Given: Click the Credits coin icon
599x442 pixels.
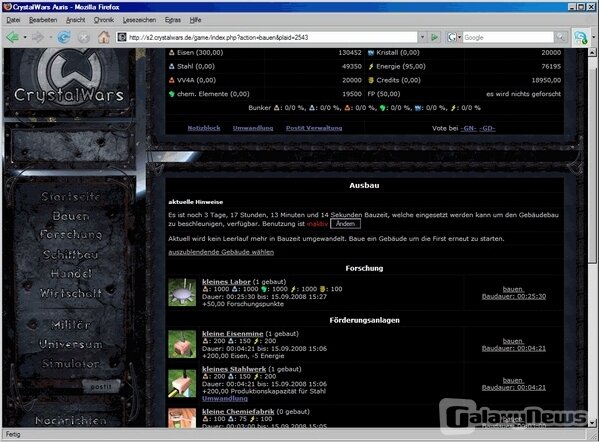Looking at the screenshot, I should pyautogui.click(x=371, y=80).
